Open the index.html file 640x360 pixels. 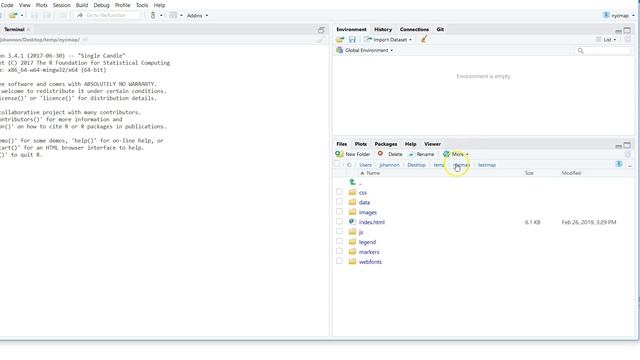click(x=371, y=222)
